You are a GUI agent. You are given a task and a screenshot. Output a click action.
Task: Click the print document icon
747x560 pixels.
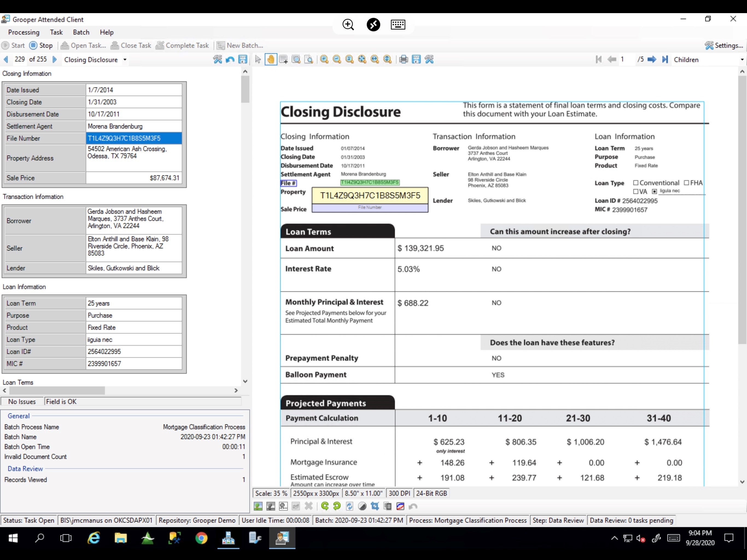pos(403,59)
